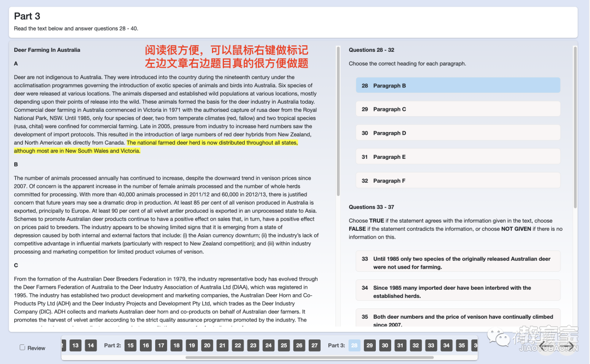Go to question 32 navigator button
This screenshot has width=590, height=364.
pos(416,345)
